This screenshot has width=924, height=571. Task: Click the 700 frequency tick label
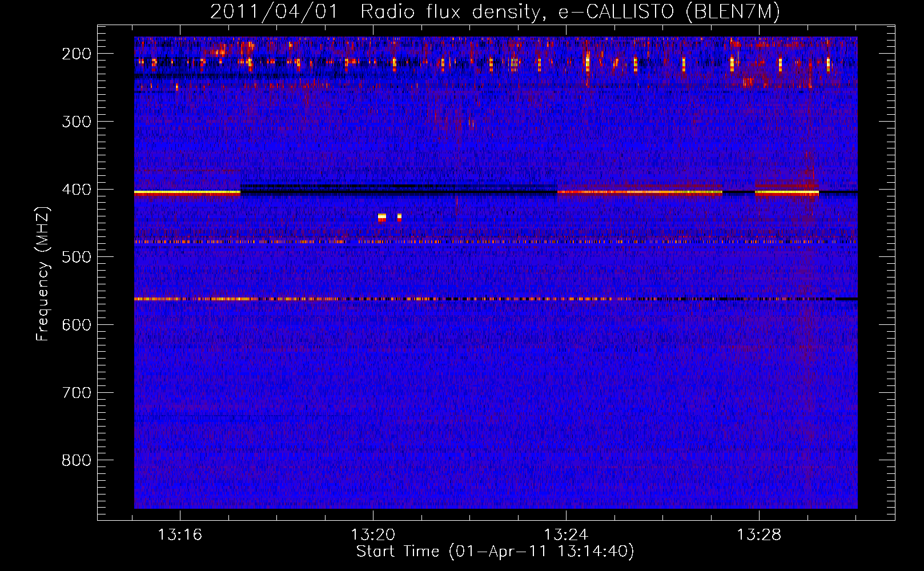[77, 393]
